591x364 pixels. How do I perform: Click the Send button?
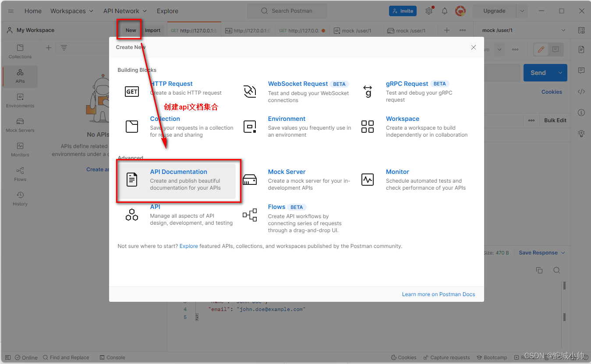coord(538,73)
